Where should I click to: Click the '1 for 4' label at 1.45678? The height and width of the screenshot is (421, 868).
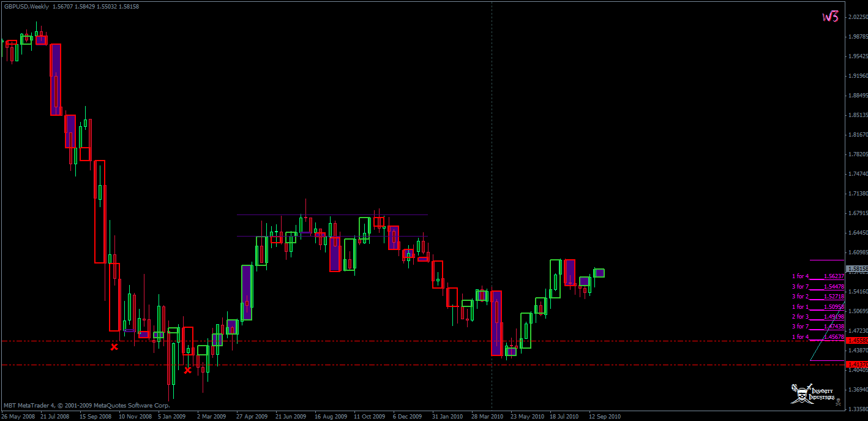(x=800, y=336)
